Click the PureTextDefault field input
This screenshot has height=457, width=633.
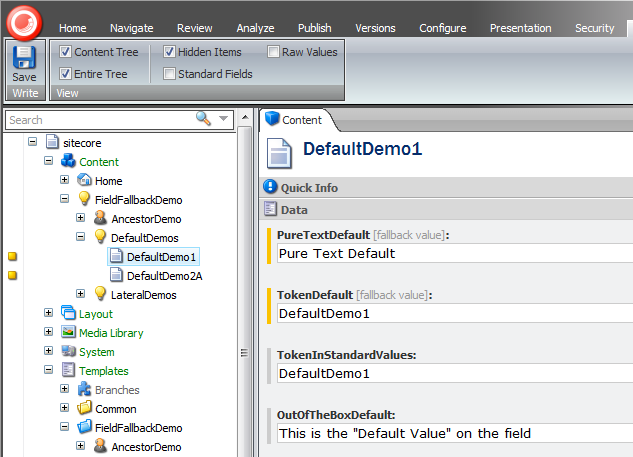click(x=455, y=254)
